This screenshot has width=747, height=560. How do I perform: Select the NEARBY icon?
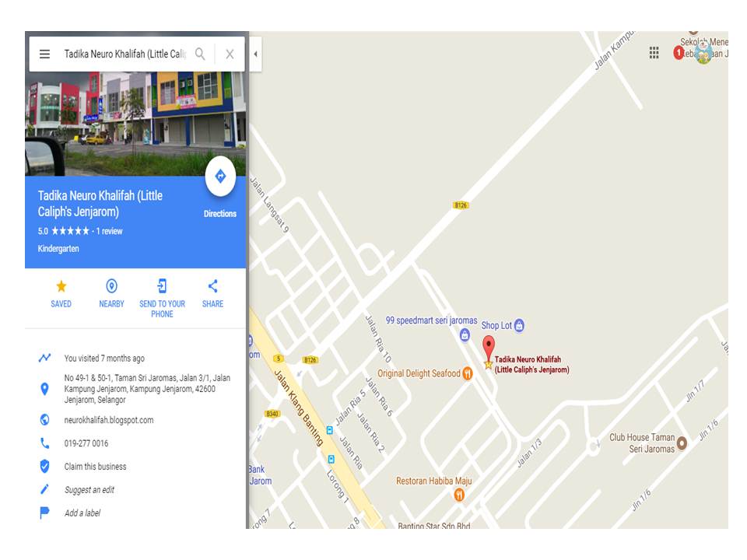(111, 293)
